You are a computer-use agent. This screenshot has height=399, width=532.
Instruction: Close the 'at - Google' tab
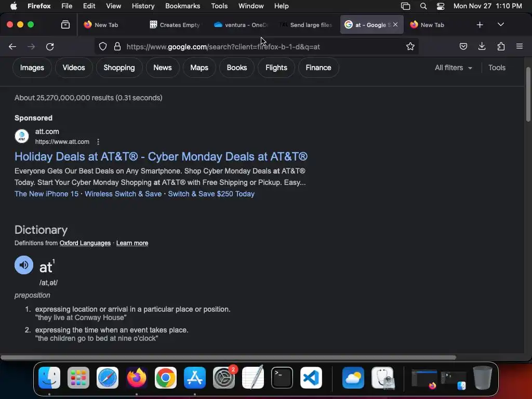click(395, 25)
